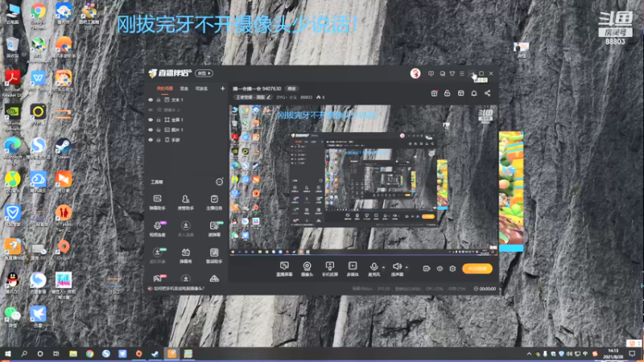Hide the 文本 1 layer with eye icon
The height and width of the screenshot is (362, 644).
(x=151, y=100)
